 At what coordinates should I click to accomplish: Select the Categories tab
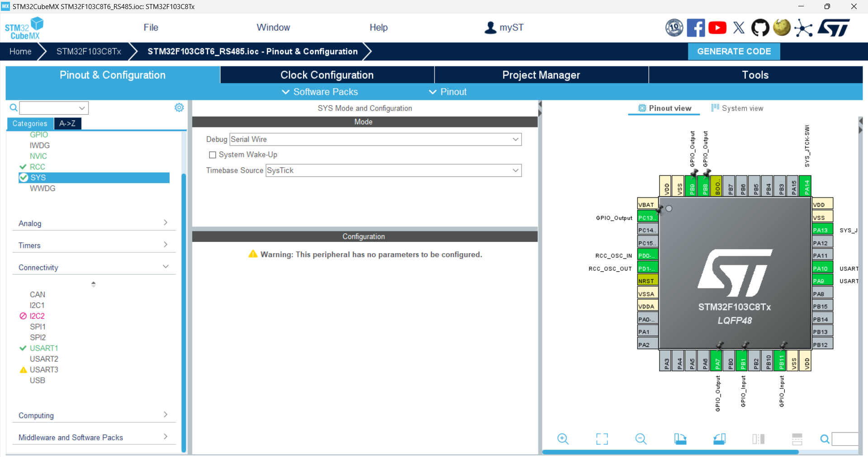[x=30, y=123]
